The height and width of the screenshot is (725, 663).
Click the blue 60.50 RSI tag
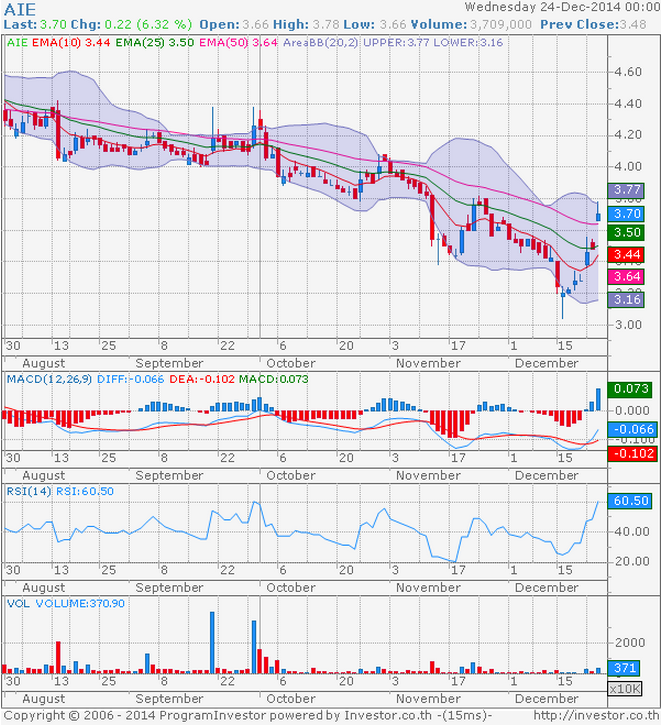(630, 501)
